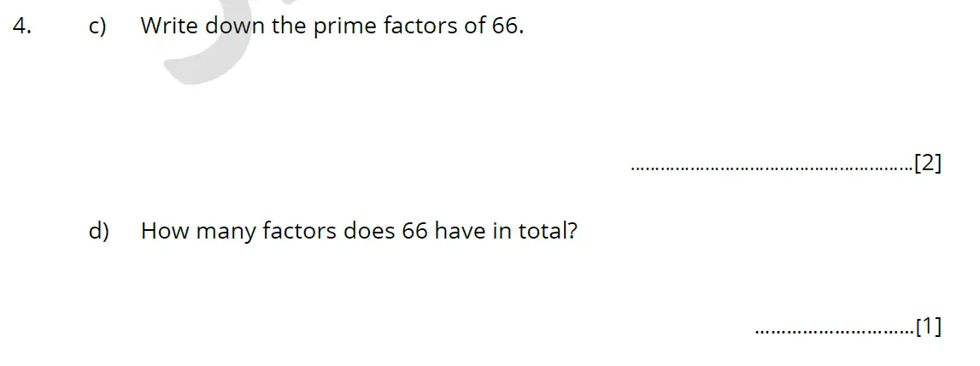This screenshot has height=366, width=980.
Task: Click the number 66 in question c
Action: [x=506, y=27]
